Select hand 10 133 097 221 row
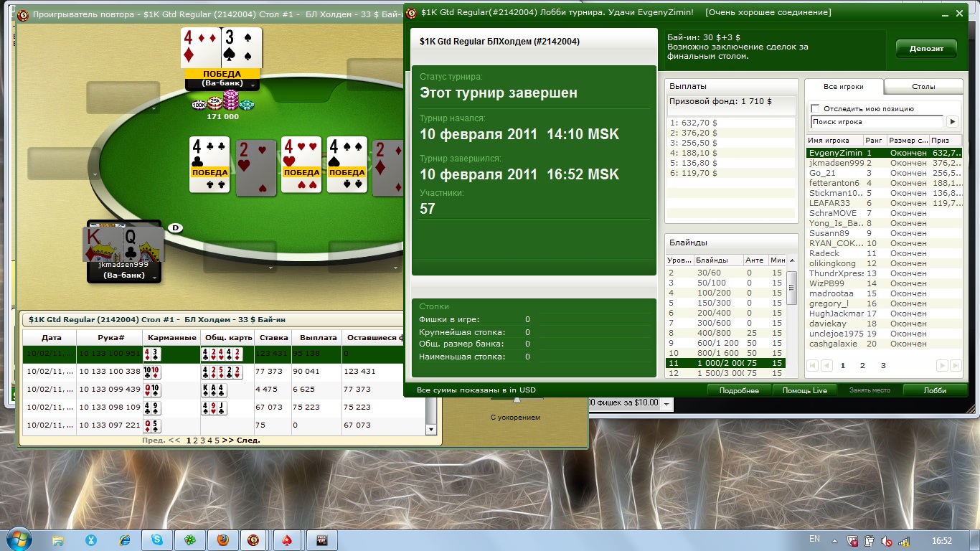Screen dimensions: 980x551 (224, 425)
